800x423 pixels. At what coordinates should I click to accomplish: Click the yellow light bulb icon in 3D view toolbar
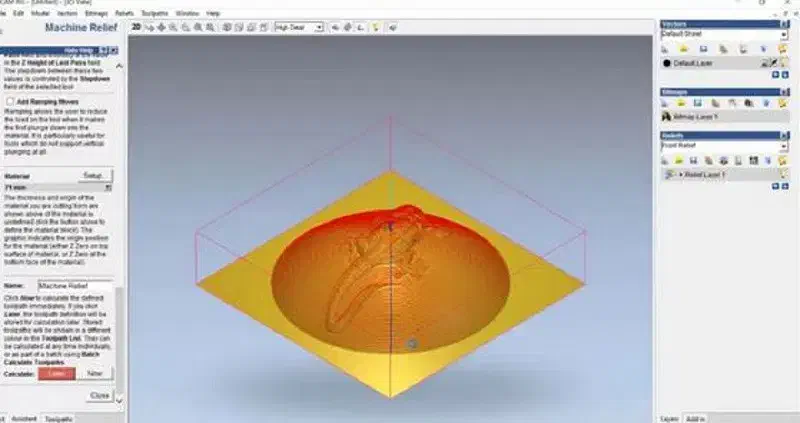click(x=376, y=28)
